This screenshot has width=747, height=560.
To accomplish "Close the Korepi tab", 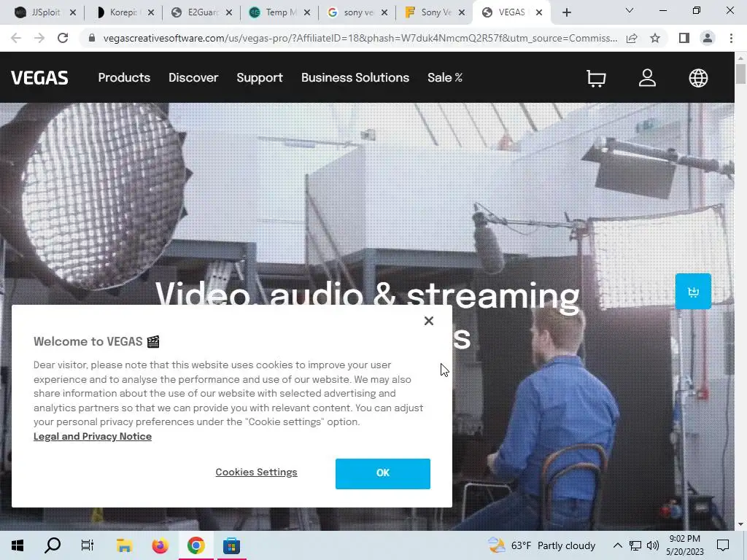I will [x=151, y=12].
